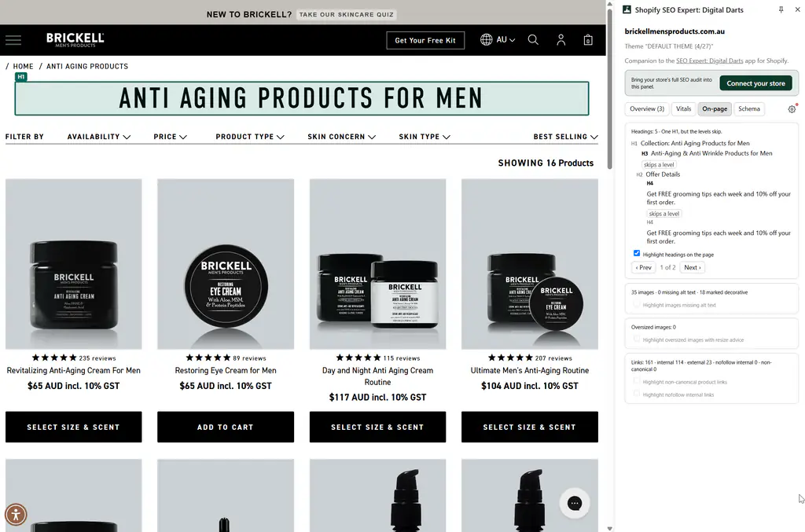Screen dimensions: 805x532
Task: Select size & scent for Day and Night Routine
Action: [x=377, y=427]
